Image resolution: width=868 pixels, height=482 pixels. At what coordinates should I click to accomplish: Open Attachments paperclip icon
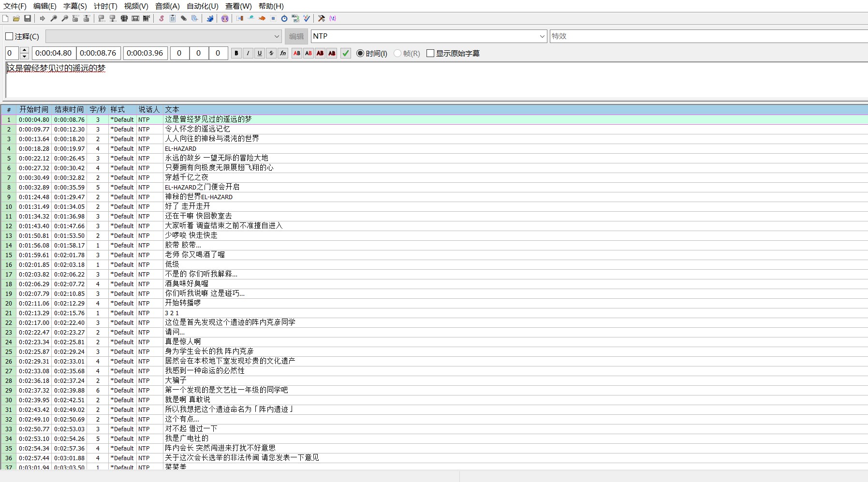184,18
